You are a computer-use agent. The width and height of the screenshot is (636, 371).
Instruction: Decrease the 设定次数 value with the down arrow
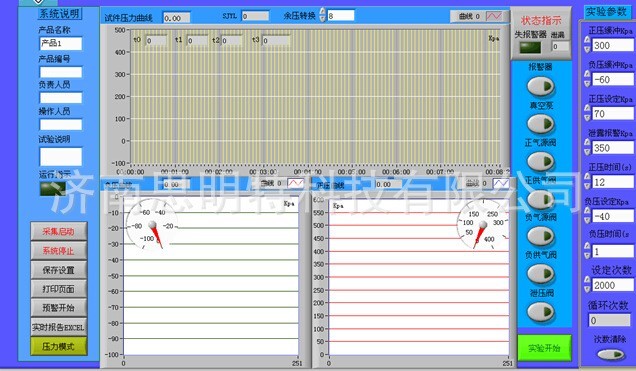tap(587, 290)
